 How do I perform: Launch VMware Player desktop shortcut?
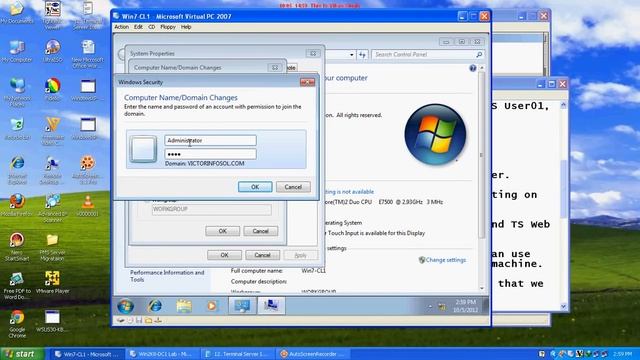(x=52, y=282)
